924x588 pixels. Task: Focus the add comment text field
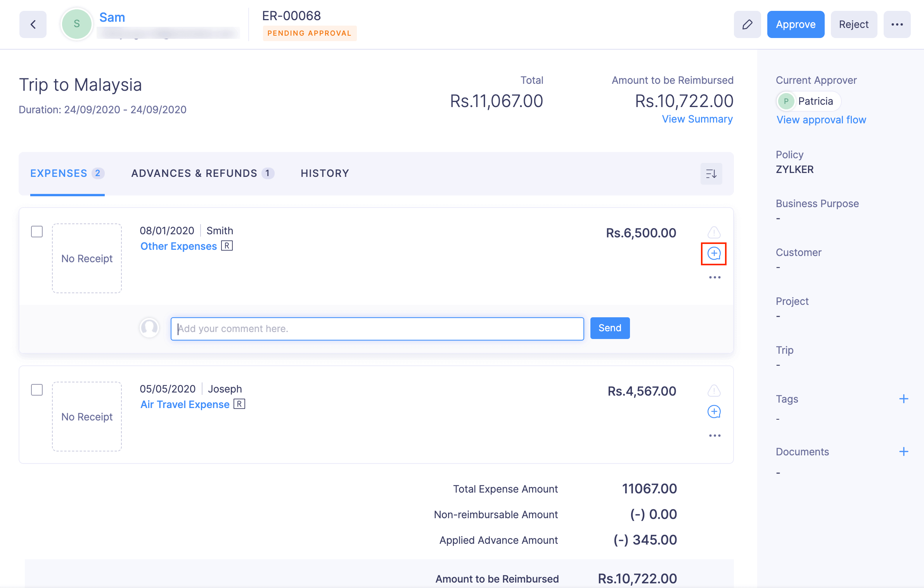click(x=377, y=329)
